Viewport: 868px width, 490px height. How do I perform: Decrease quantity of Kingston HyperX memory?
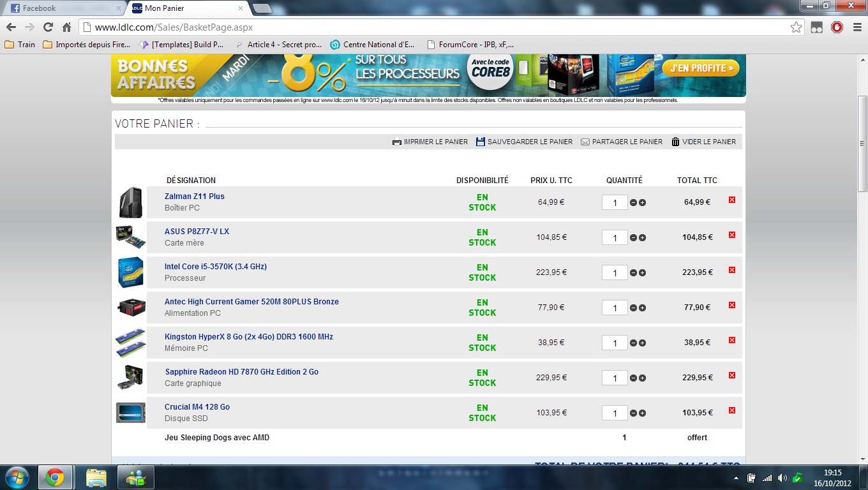(x=633, y=343)
